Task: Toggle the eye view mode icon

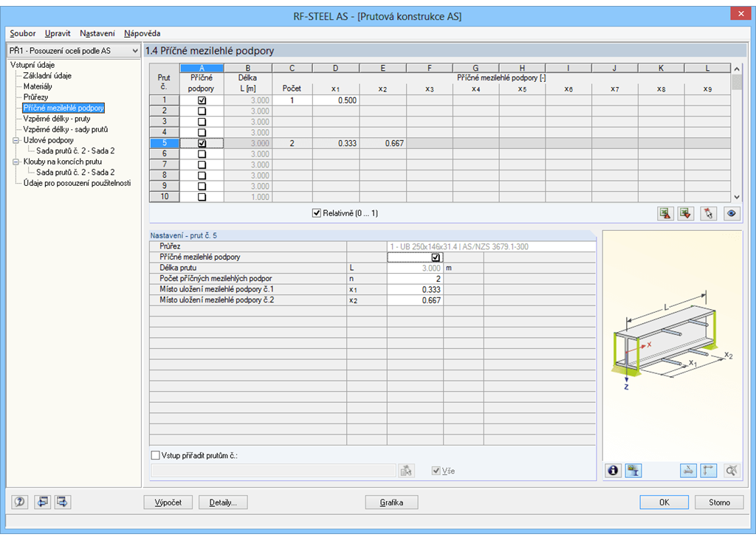Action: (x=732, y=213)
